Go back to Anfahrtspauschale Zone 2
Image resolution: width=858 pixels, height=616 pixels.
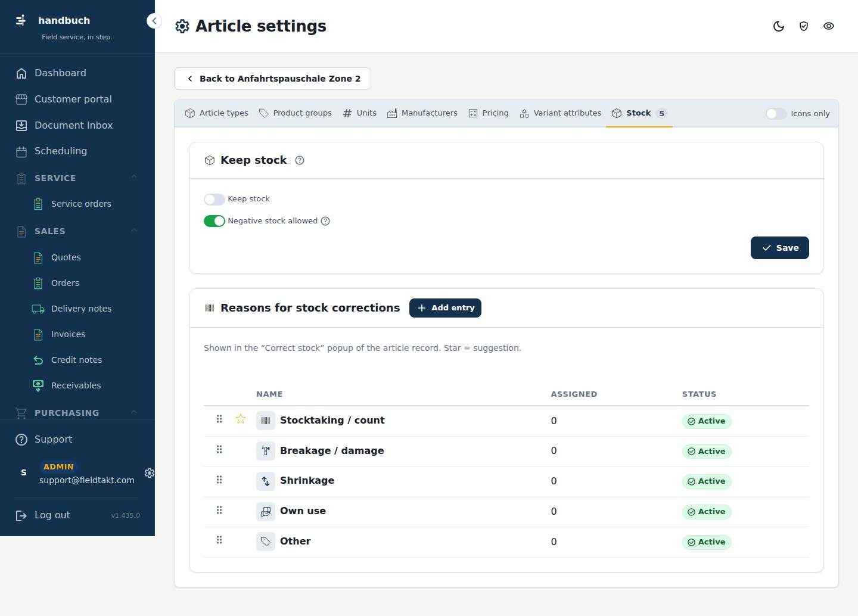[272, 79]
